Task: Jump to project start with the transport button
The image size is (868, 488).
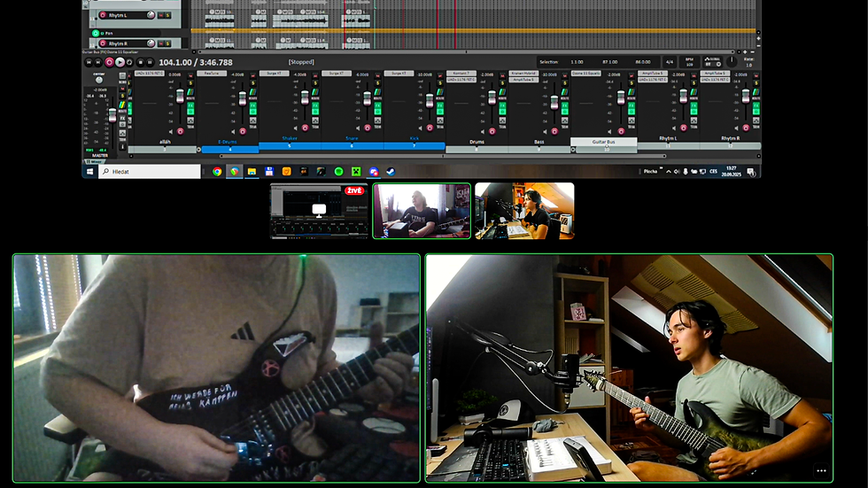Action: pos(89,63)
